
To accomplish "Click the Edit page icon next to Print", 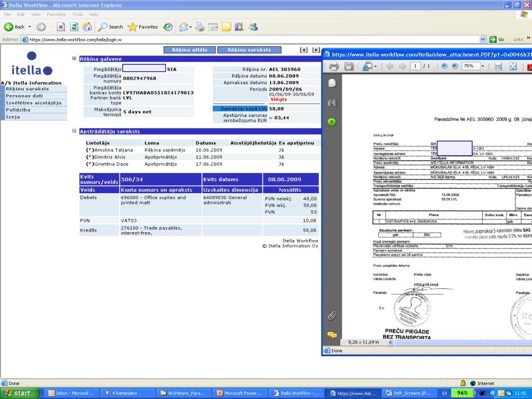I will coord(213,27).
